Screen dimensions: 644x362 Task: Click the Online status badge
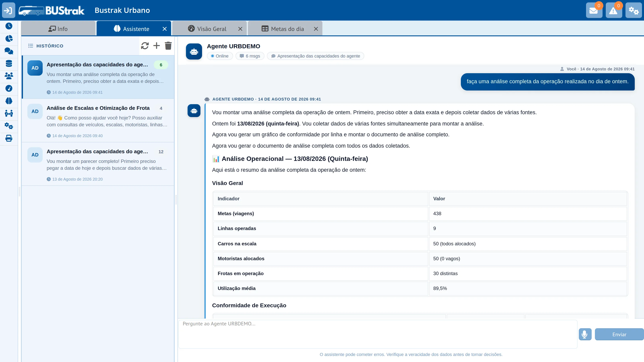[x=220, y=56]
